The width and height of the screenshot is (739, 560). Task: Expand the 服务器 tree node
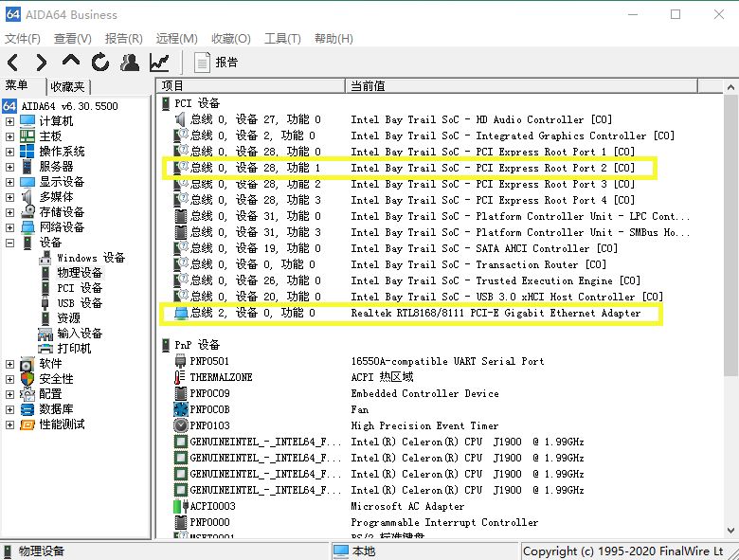click(9, 167)
